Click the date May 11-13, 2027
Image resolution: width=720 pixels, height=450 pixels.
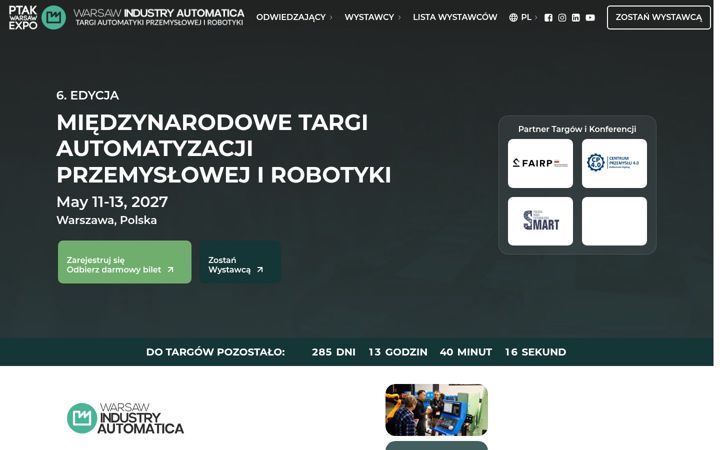pyautogui.click(x=112, y=202)
